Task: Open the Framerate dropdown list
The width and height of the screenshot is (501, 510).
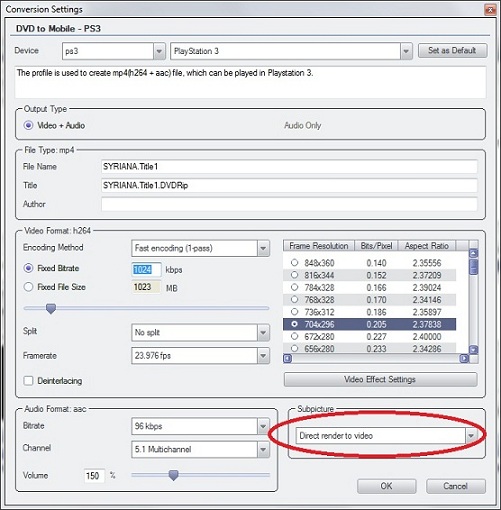Action: [263, 356]
